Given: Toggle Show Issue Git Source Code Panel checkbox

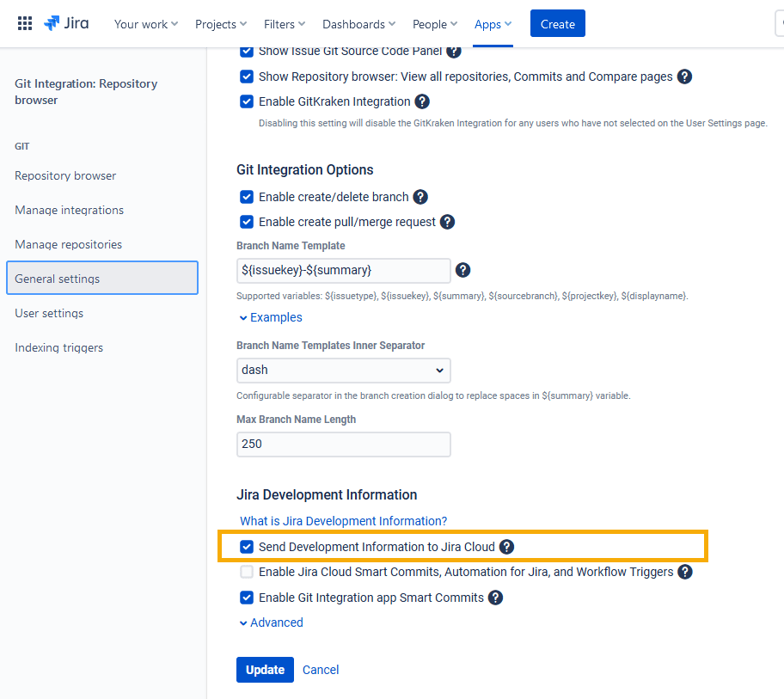Looking at the screenshot, I should click(x=247, y=52).
